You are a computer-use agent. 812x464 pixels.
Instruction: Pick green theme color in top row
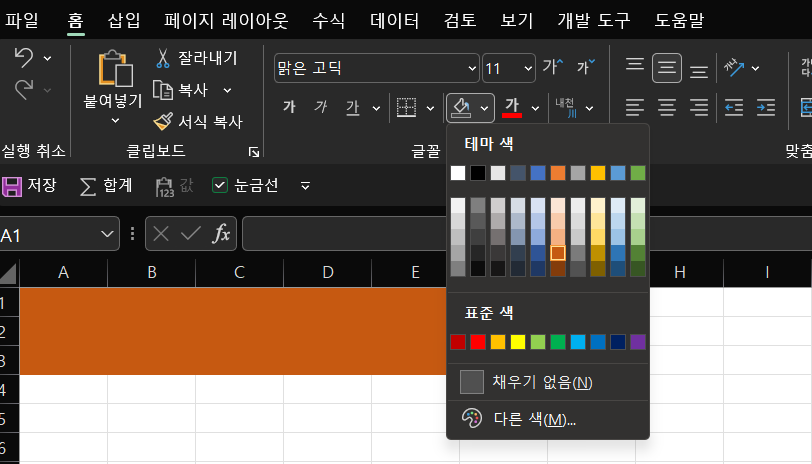click(638, 173)
